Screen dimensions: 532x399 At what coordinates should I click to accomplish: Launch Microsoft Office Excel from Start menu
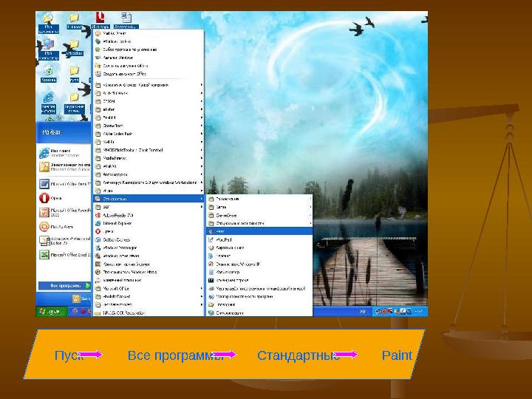tap(64, 254)
